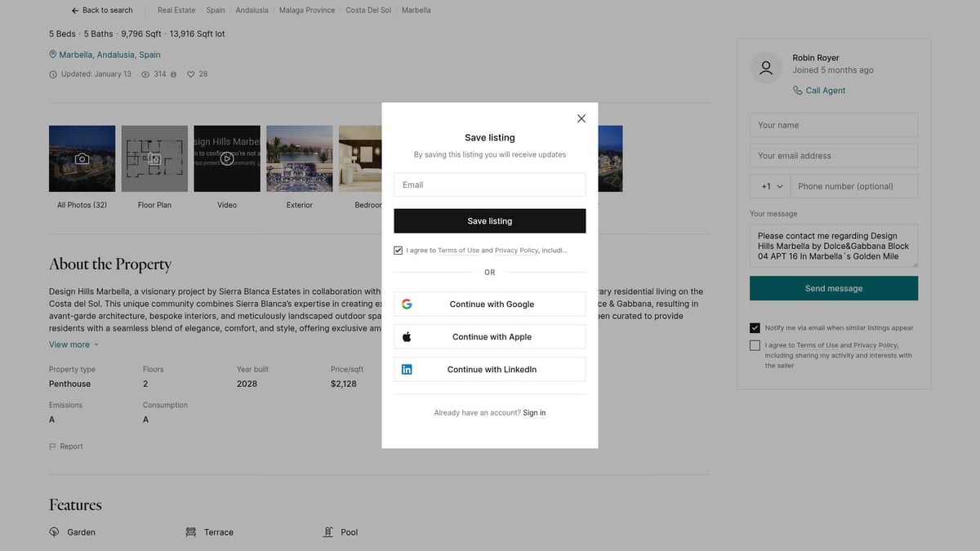Click the Email input field in dialog

pos(489,184)
